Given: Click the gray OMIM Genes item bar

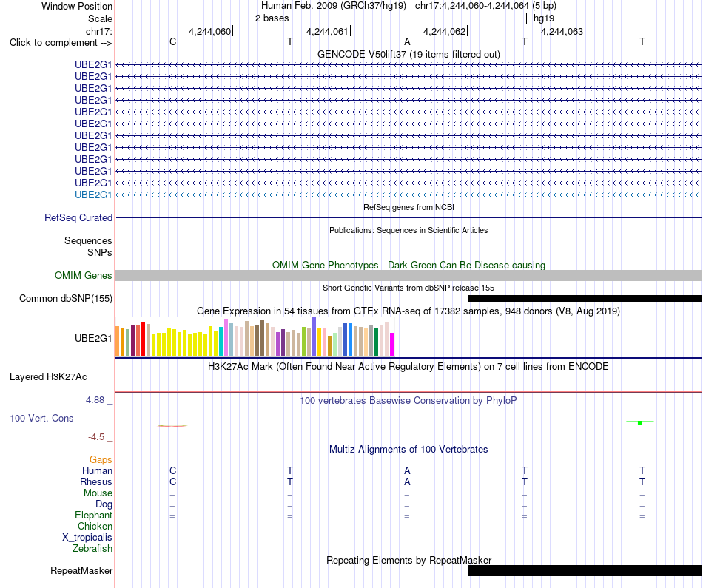Looking at the screenshot, I should [408, 276].
